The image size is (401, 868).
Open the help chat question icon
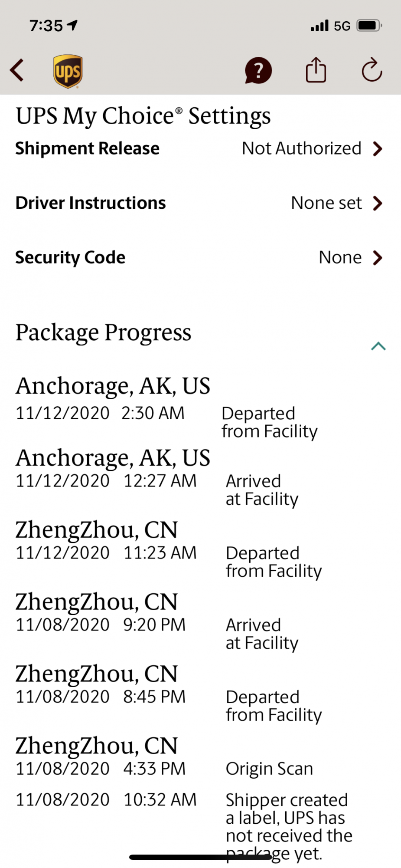[x=258, y=70]
